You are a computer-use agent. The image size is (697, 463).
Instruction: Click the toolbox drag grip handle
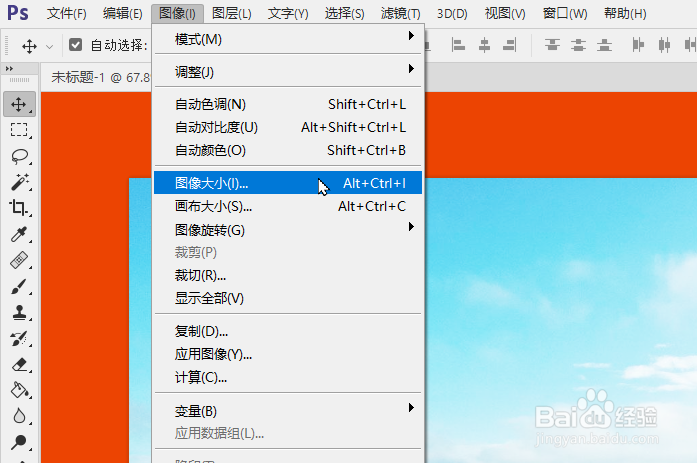[19, 80]
